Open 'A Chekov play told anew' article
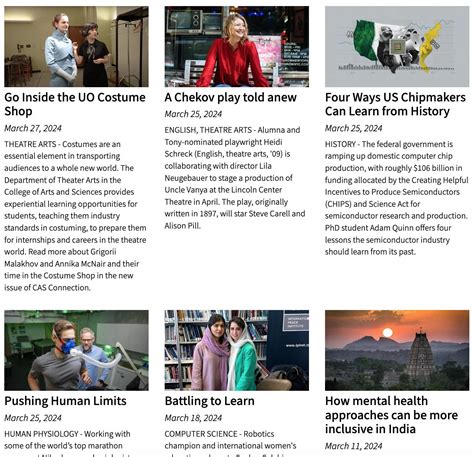Viewport: 474px width, 457px height. click(231, 97)
